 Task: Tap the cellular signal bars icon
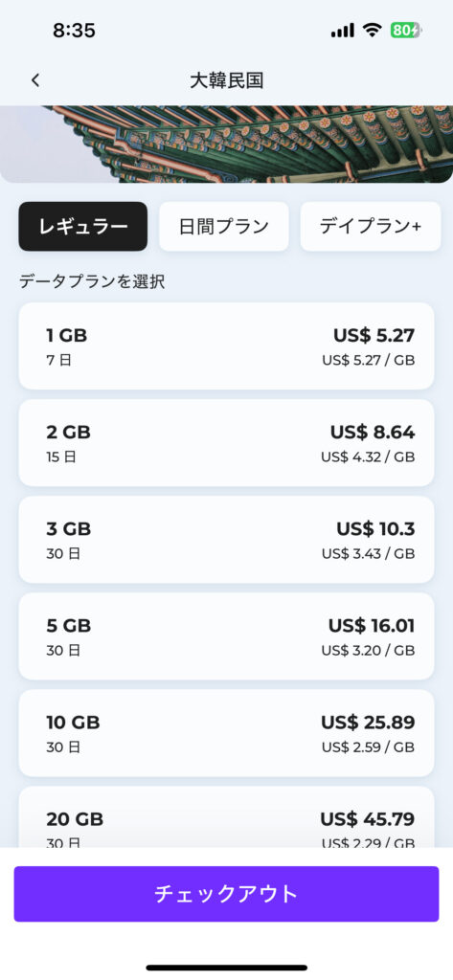[x=342, y=30]
